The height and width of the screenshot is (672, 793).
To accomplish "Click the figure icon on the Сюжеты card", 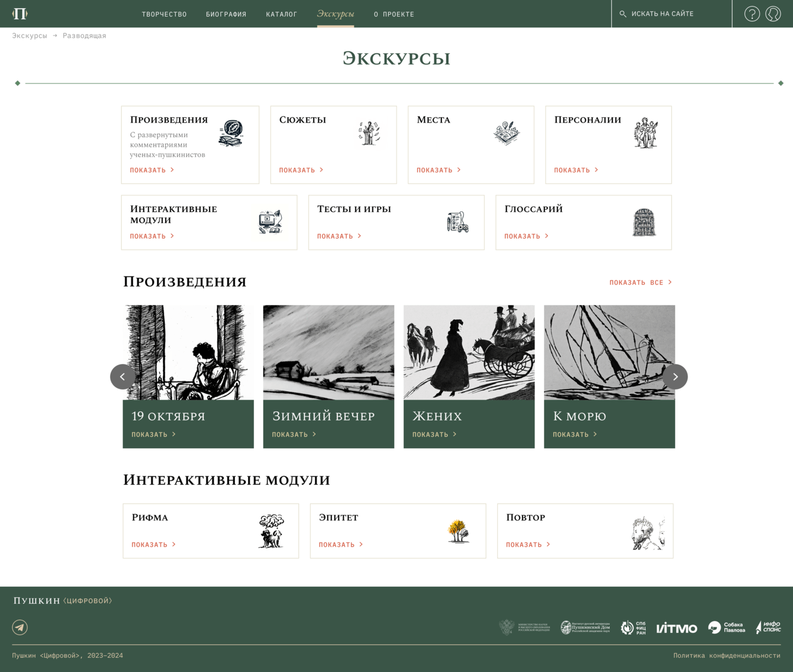I will point(369,133).
